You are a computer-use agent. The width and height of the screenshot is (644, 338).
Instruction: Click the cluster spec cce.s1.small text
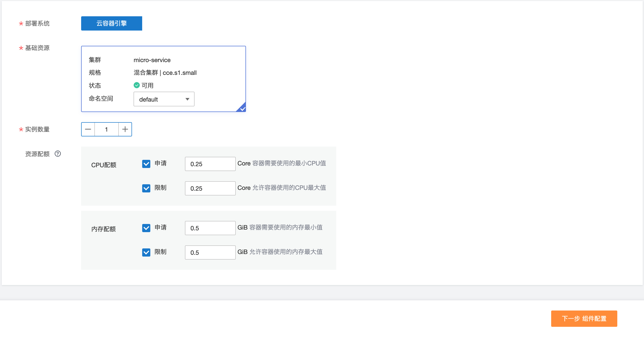pyautogui.click(x=179, y=73)
